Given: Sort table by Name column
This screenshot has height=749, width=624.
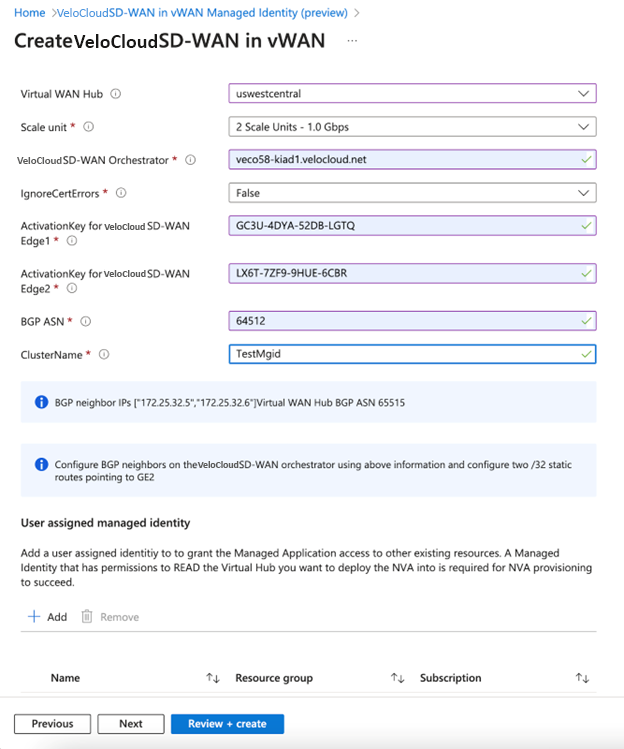Looking at the screenshot, I should [x=212, y=678].
